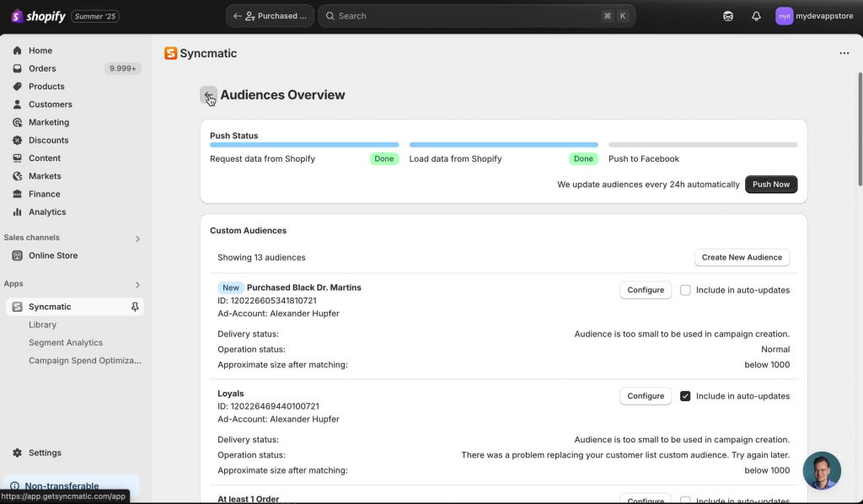The width and height of the screenshot is (863, 504).
Task: Open the Sidekick assistant icon in top bar
Action: click(x=728, y=16)
